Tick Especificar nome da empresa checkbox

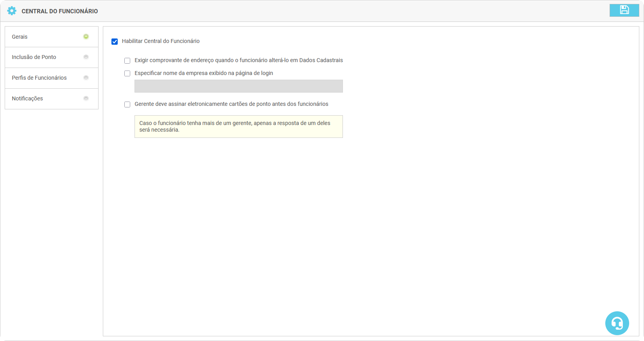(127, 73)
